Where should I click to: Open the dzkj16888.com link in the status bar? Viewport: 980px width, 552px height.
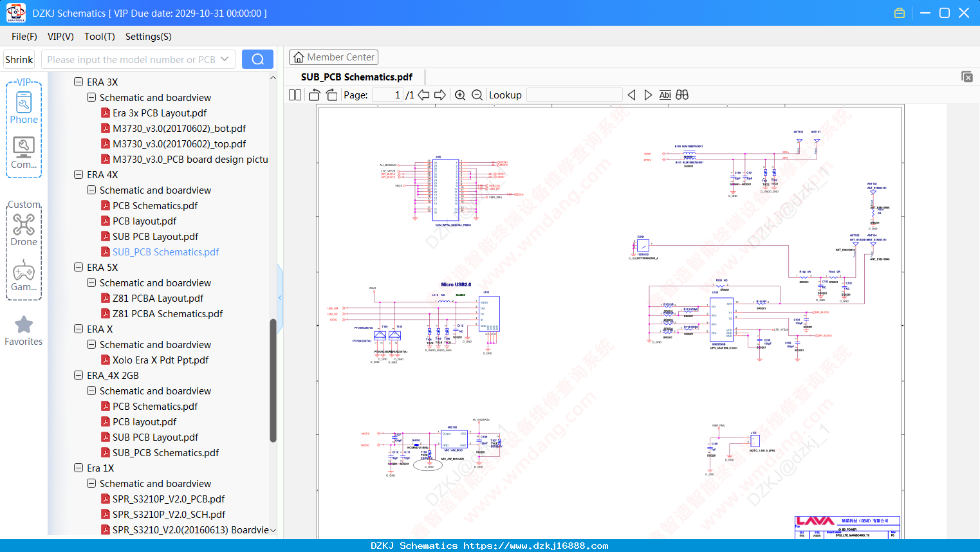point(536,546)
